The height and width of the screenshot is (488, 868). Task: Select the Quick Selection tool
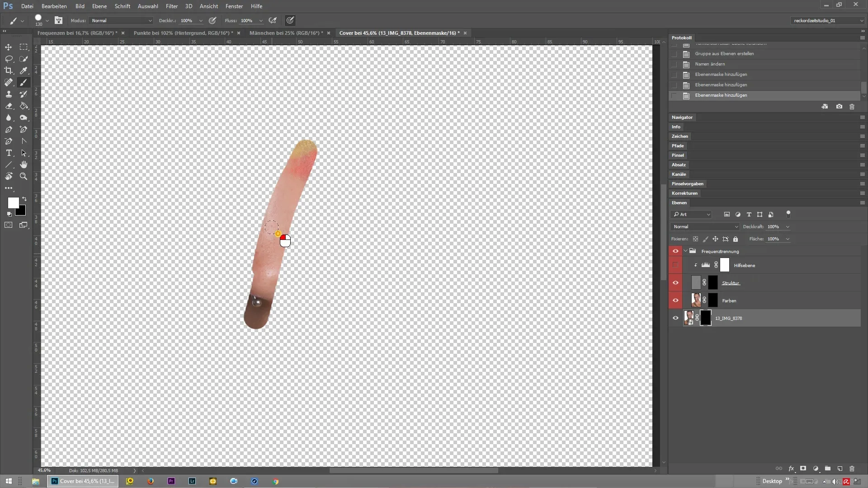[24, 59]
